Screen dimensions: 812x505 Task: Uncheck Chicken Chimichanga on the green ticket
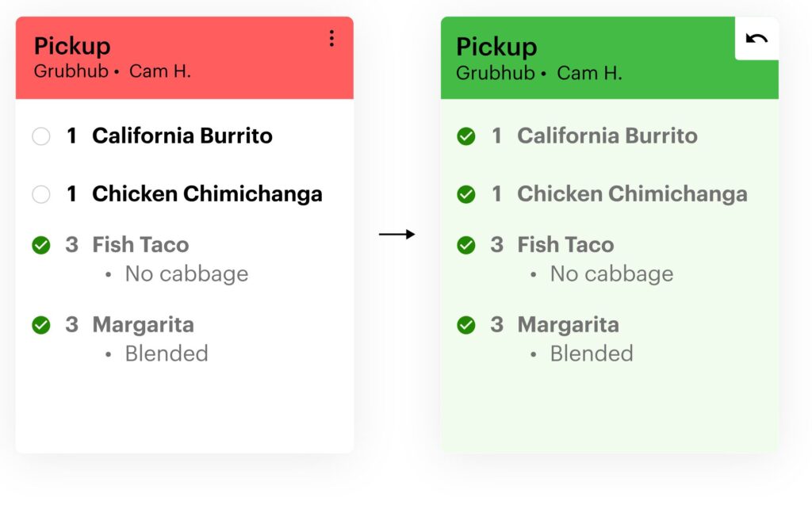[466, 194]
